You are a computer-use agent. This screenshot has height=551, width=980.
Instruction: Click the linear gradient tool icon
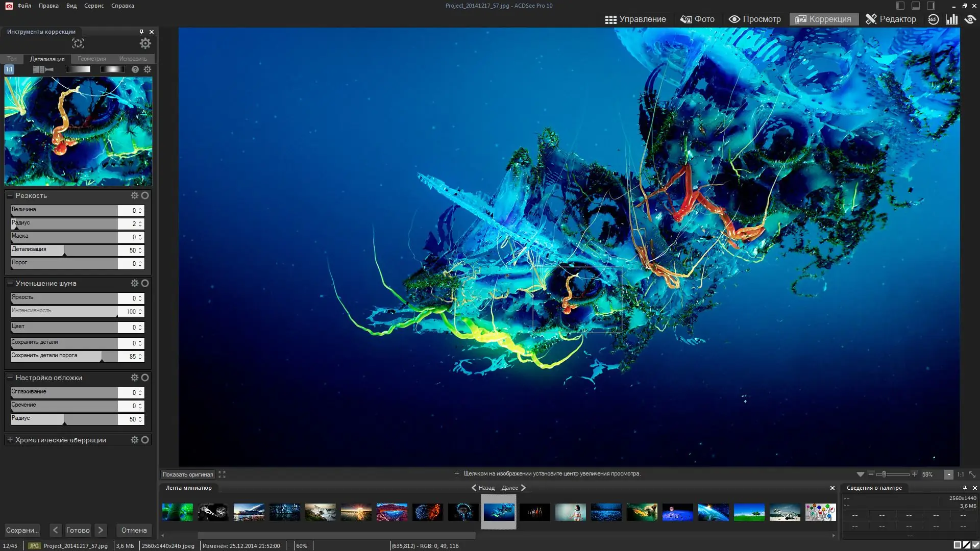pyautogui.click(x=78, y=69)
